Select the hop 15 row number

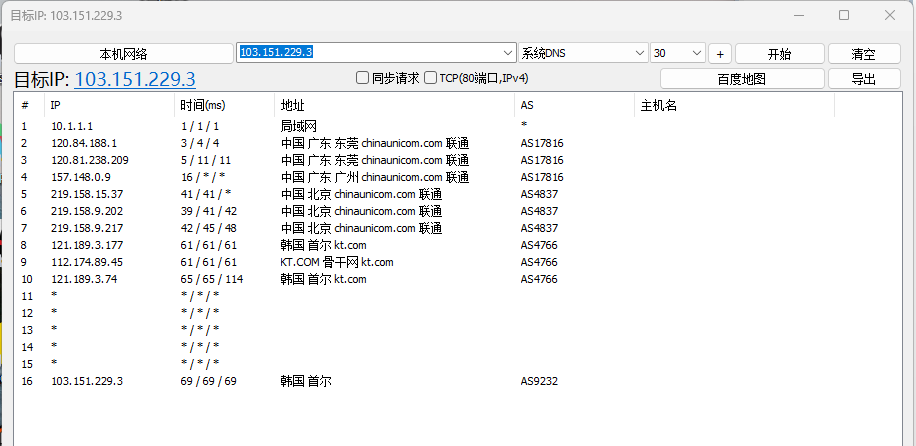tap(27, 364)
